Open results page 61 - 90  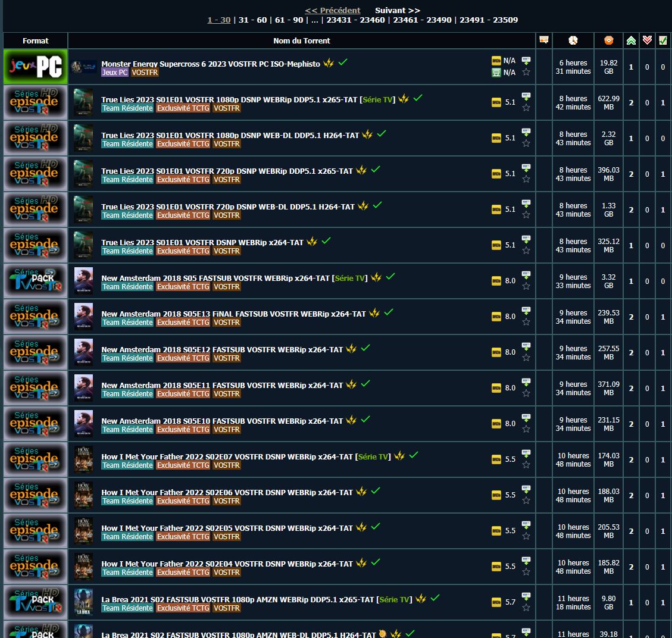[x=289, y=20]
